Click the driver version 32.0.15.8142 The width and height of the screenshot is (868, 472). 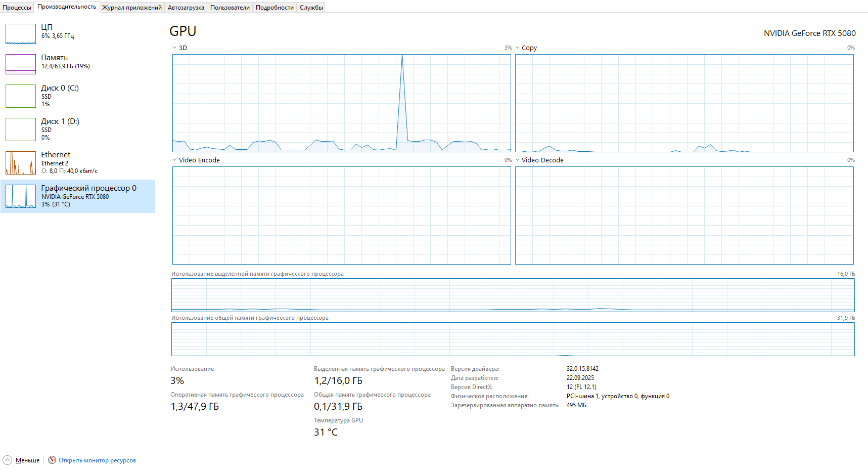tap(582, 369)
